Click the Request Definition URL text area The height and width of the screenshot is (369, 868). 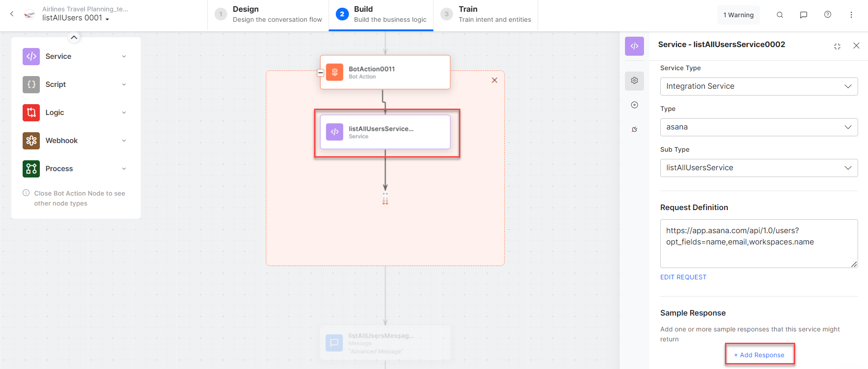[758, 243]
